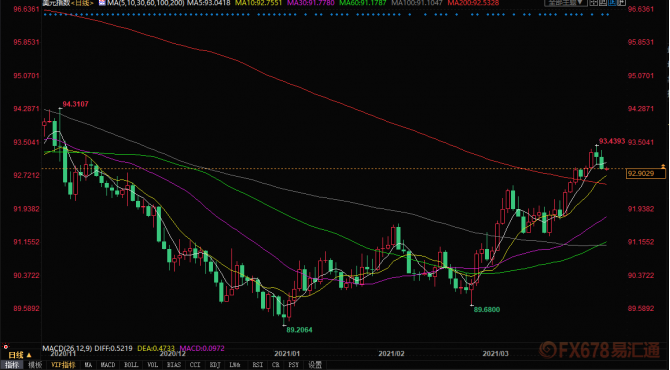Open the period selector in chart title
The image size is (670, 370).
point(83,3)
